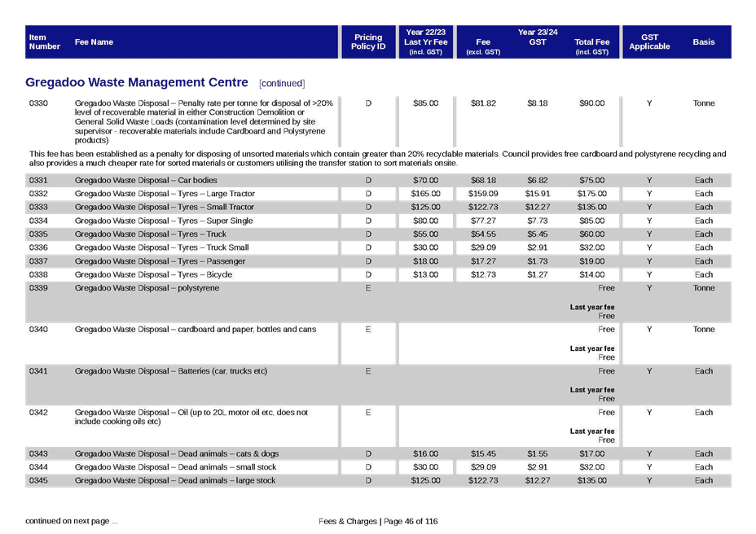Select item number 0335

(38, 234)
